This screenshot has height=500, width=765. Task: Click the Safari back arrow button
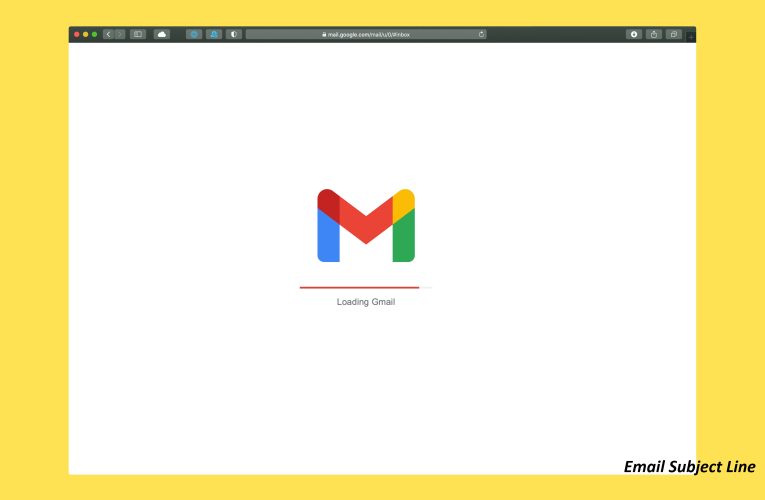point(108,34)
